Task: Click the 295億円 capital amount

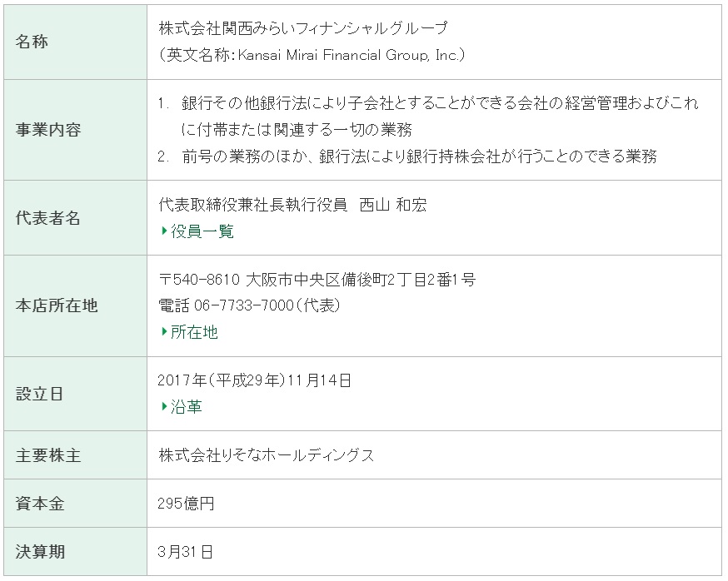Action: click(186, 503)
